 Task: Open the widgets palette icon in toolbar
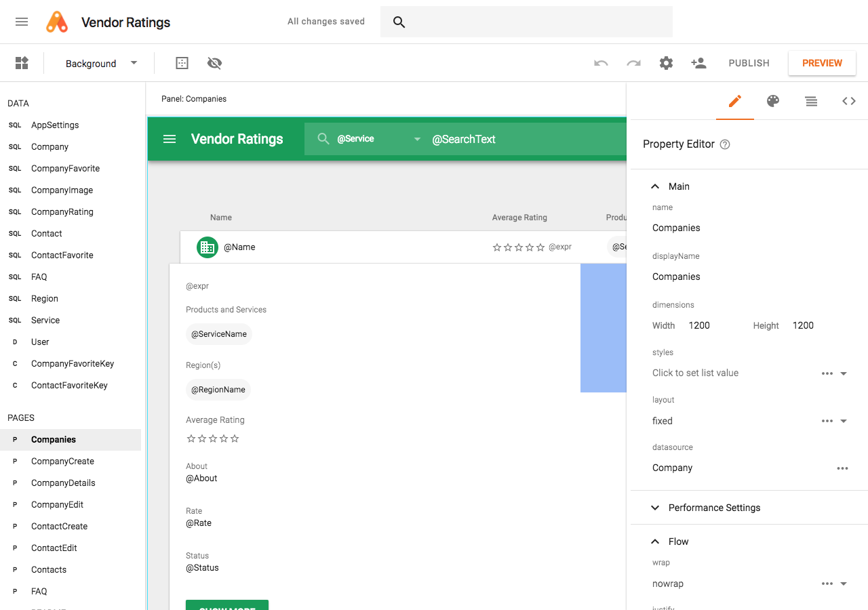(x=22, y=63)
